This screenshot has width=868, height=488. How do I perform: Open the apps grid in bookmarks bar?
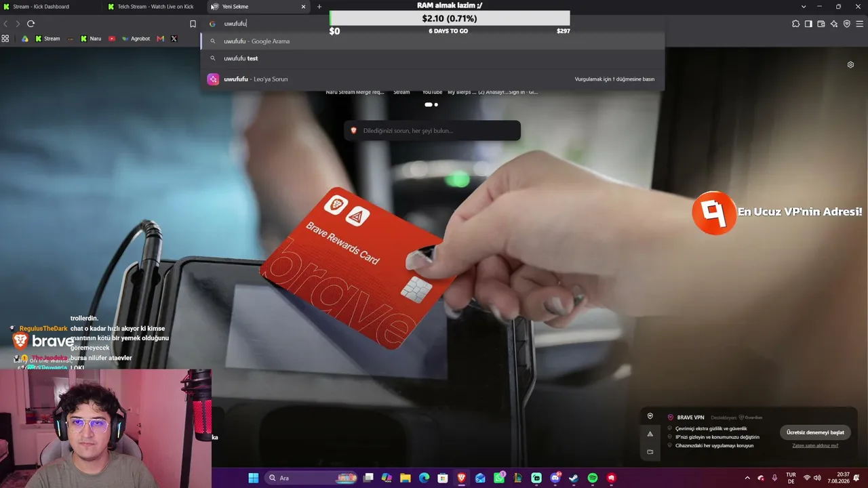click(x=5, y=39)
